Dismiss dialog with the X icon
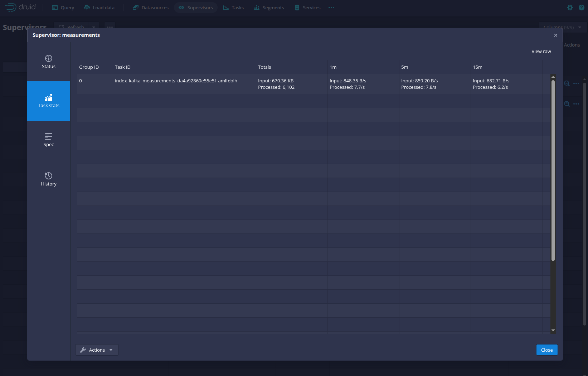This screenshot has height=376, width=588. click(555, 35)
